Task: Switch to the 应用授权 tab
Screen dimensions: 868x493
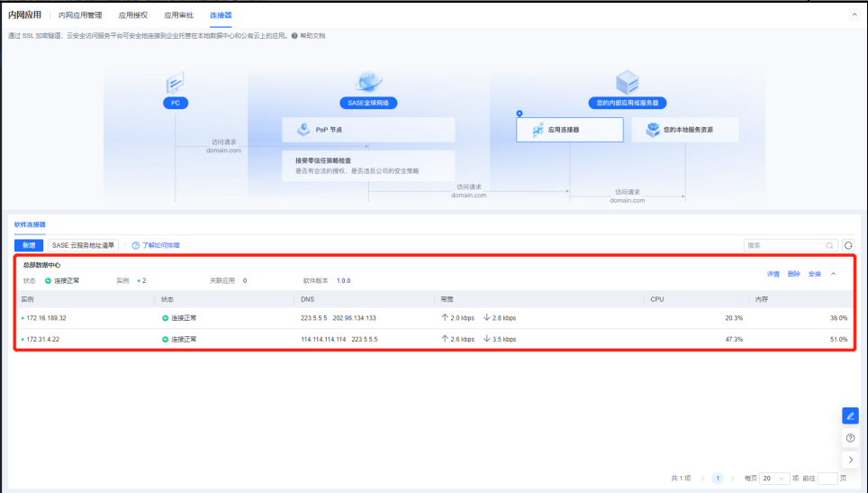Action: (x=133, y=15)
